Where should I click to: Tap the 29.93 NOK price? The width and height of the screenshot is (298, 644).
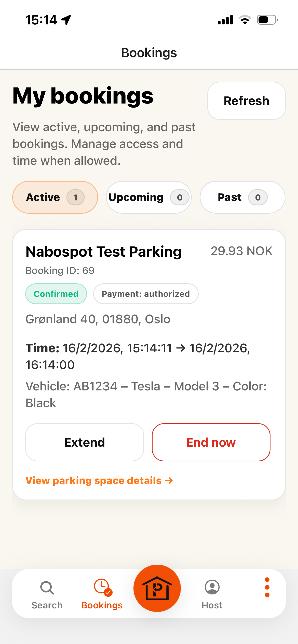(x=241, y=251)
